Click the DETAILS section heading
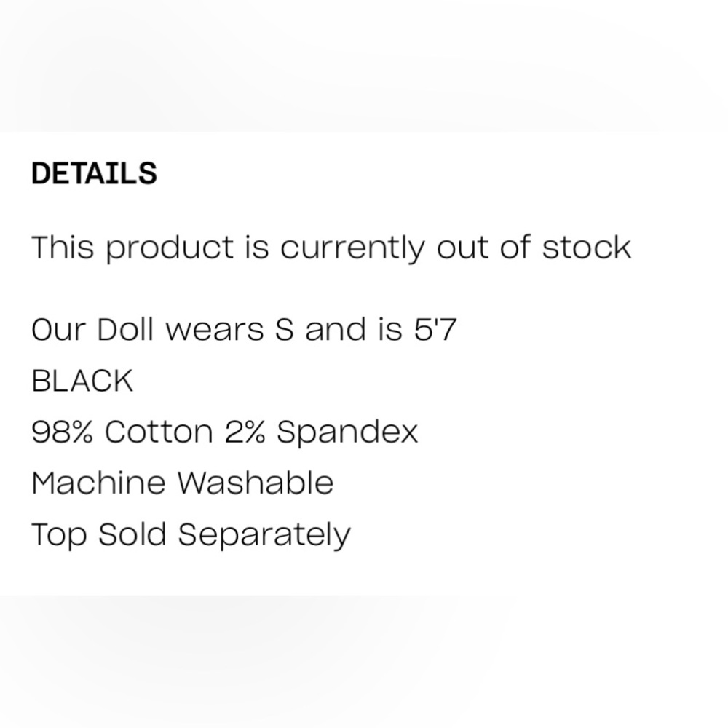The height and width of the screenshot is (728, 728). pyautogui.click(x=94, y=174)
